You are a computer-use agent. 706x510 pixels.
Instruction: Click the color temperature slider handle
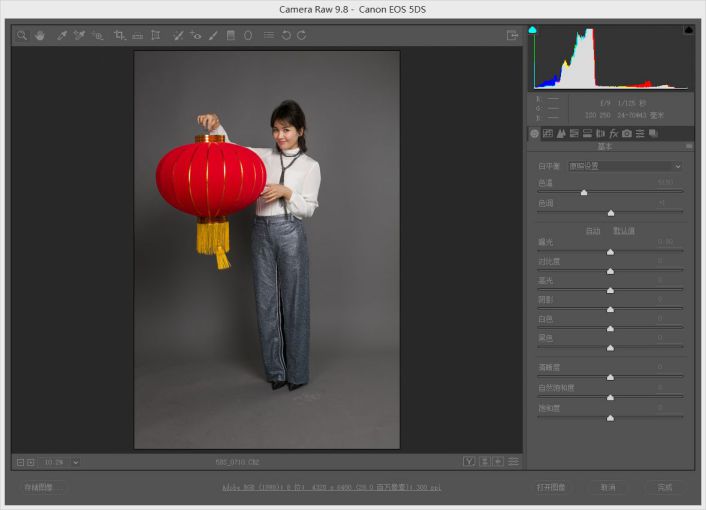pos(584,193)
